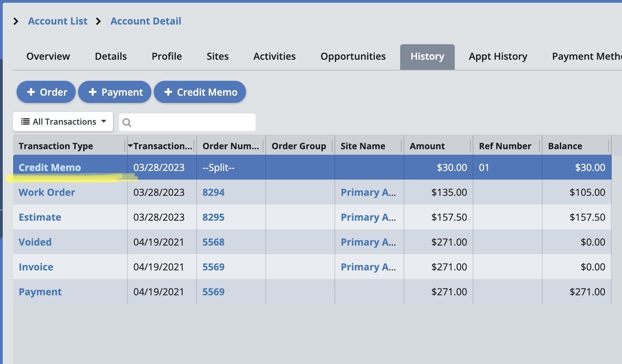Open the Credit Memo transaction link
This screenshot has height=364, width=622.
[50, 167]
